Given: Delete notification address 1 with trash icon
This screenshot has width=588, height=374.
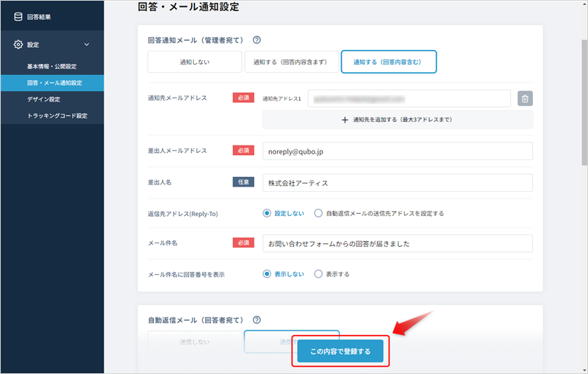Looking at the screenshot, I should [x=525, y=98].
